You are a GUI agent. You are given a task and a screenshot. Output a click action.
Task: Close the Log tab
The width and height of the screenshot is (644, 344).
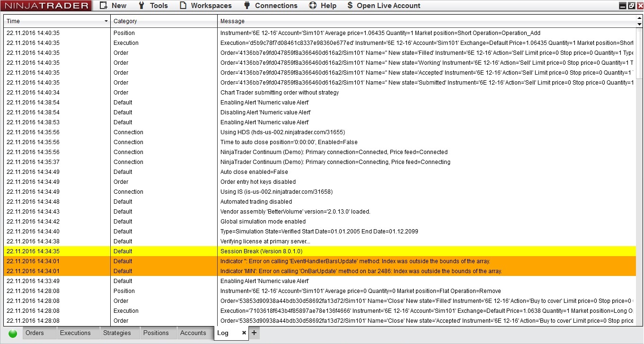[x=244, y=333]
